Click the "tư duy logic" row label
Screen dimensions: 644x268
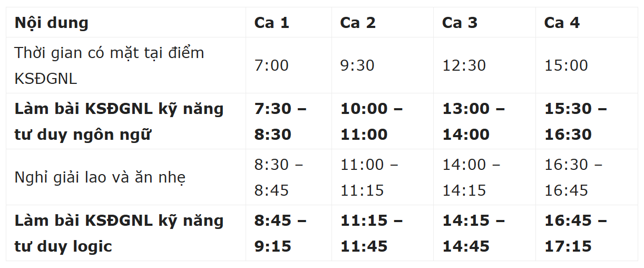[x=63, y=246]
